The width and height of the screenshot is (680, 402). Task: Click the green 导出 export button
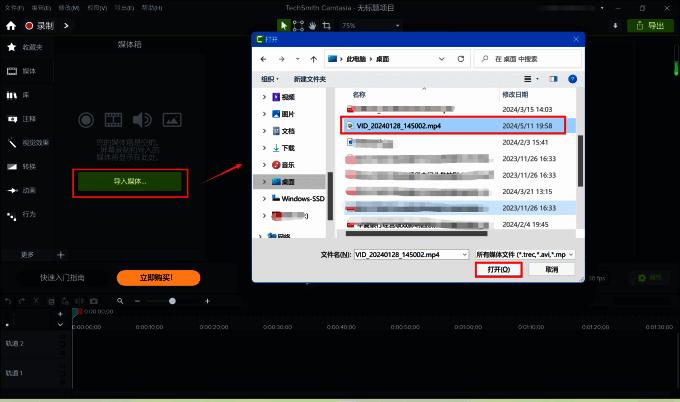point(650,26)
